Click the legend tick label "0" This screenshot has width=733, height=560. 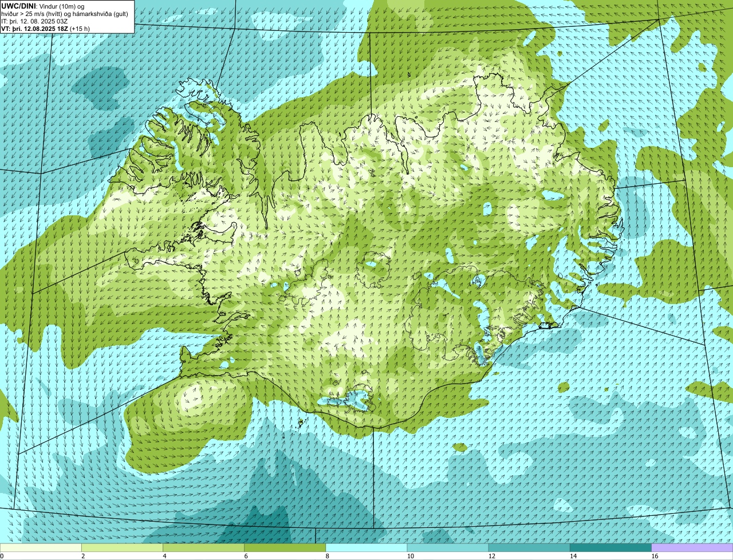[2, 556]
